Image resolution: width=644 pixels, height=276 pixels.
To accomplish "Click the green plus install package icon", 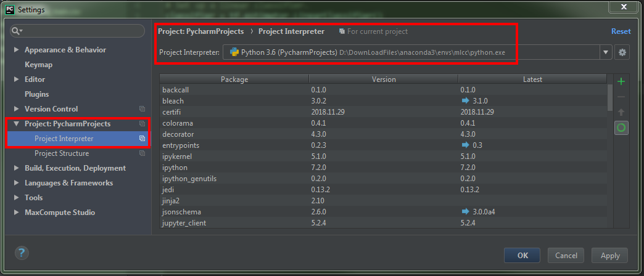I will pos(621,81).
